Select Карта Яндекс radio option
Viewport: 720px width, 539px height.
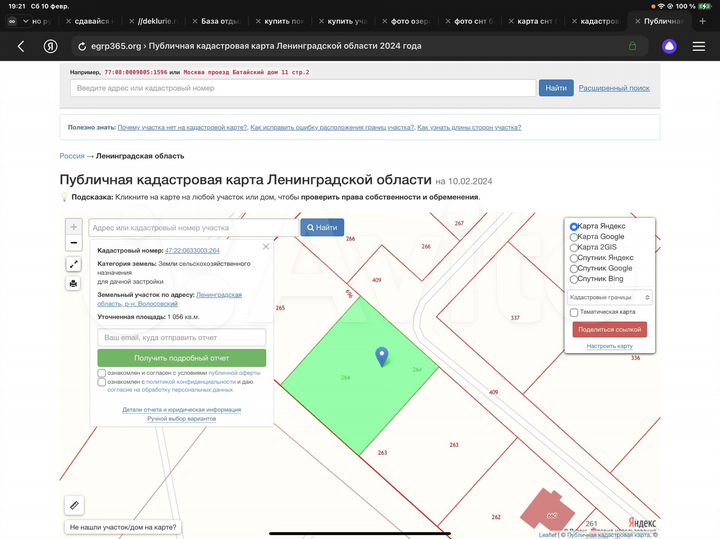(x=574, y=226)
